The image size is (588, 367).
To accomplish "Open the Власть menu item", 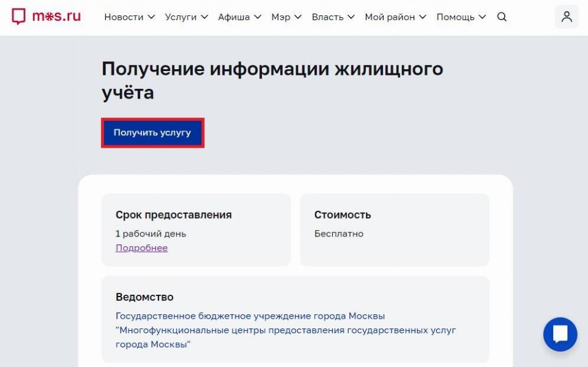I will (333, 17).
